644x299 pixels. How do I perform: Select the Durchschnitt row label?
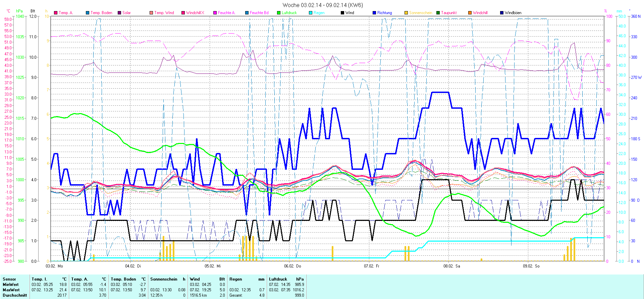(15, 295)
